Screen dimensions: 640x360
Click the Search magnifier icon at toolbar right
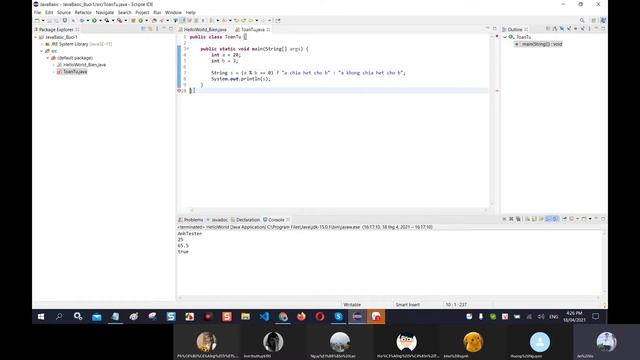click(x=582, y=20)
